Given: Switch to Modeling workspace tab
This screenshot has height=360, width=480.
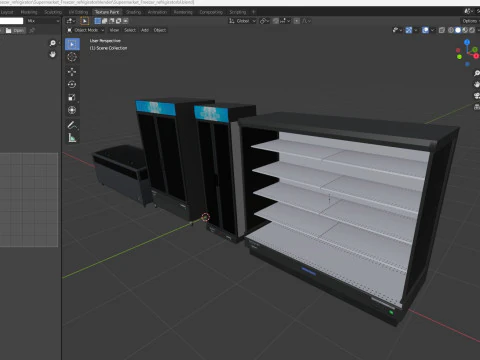Looking at the screenshot, I should [x=29, y=12].
